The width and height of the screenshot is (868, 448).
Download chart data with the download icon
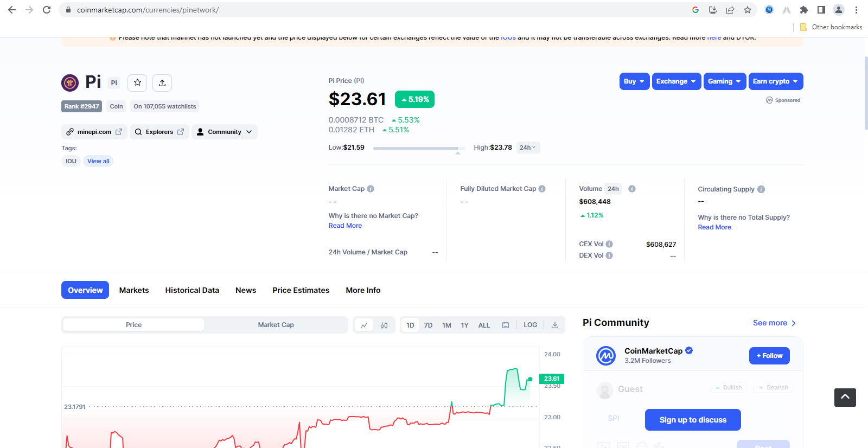[x=555, y=325]
